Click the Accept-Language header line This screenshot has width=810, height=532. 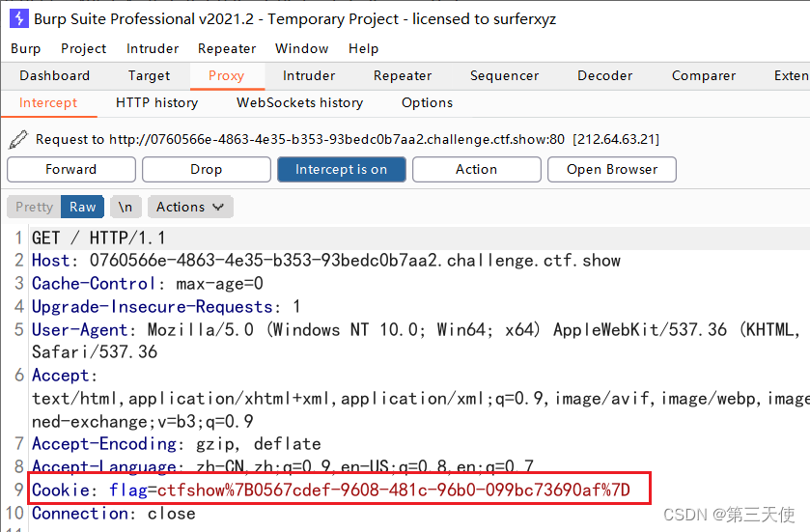[x=283, y=466]
